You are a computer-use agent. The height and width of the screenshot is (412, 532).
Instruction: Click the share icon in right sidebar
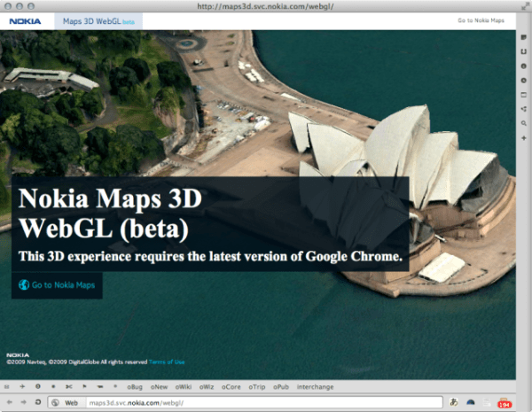(x=524, y=108)
